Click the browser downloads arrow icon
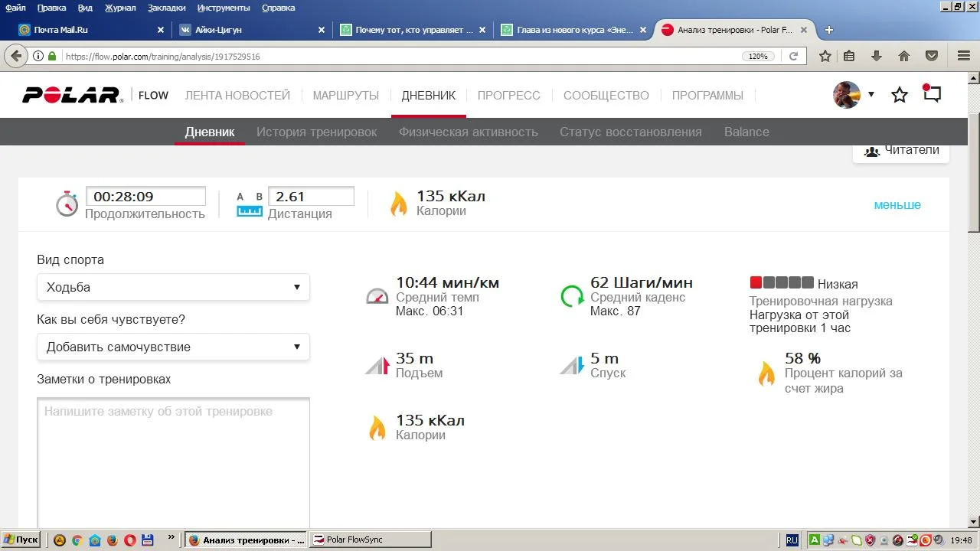This screenshot has width=980, height=551. tap(877, 56)
